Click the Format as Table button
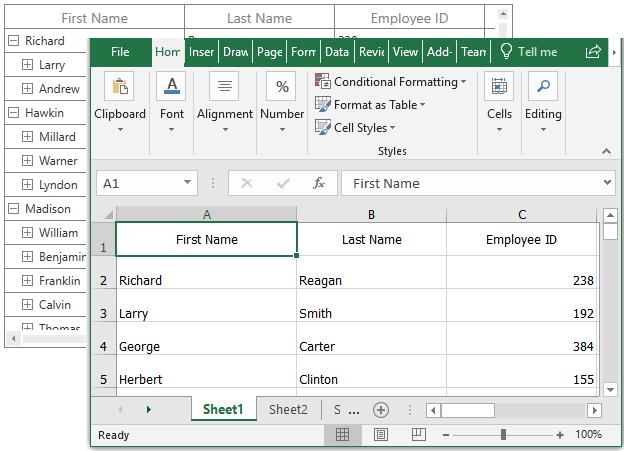This screenshot has width=624, height=451. [x=371, y=105]
